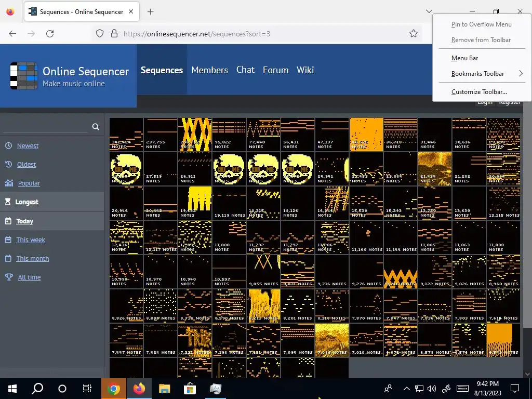Choose Bookmarks Toolbar in the context menu
The image size is (532, 399).
coord(477,74)
